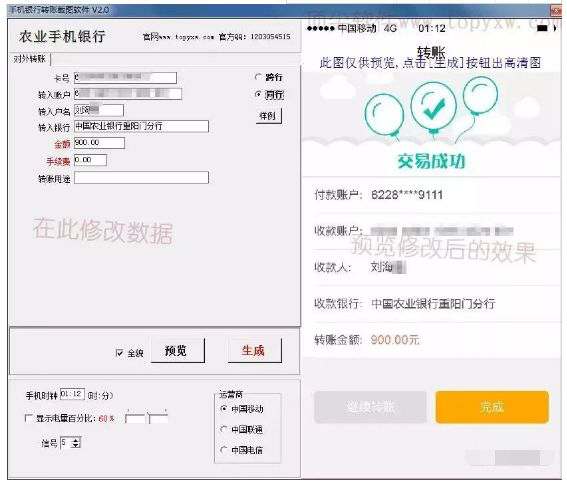Click the battery icon in phone status bar
Viewport: 567px width, 484px height.
click(x=542, y=29)
